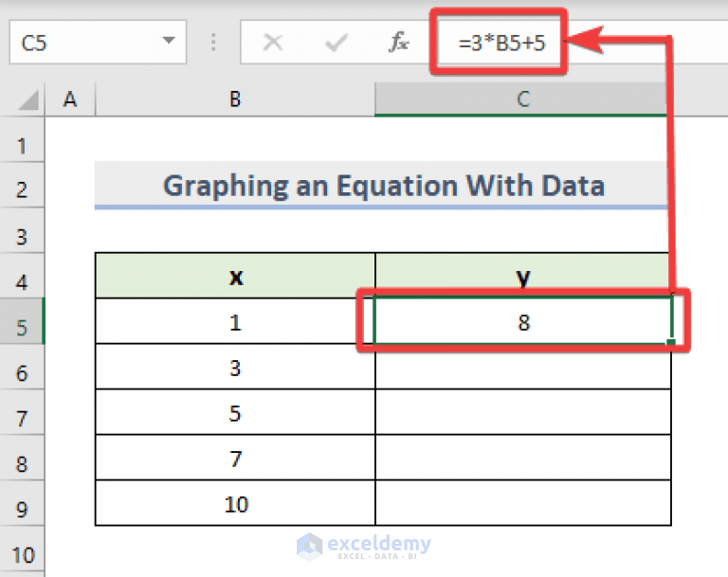Screen dimensions: 728x577
Task: Click the exceldemy watermark logo
Action: click(x=364, y=547)
